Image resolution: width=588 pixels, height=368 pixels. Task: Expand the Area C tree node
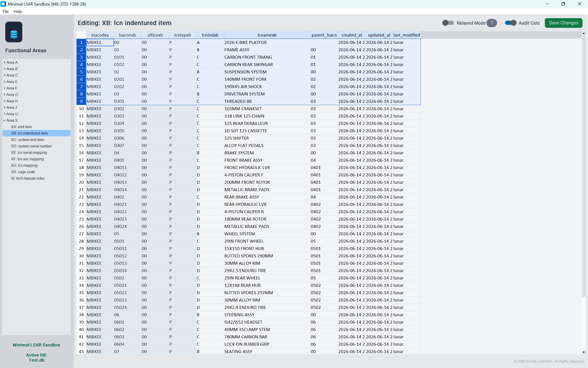5,75
